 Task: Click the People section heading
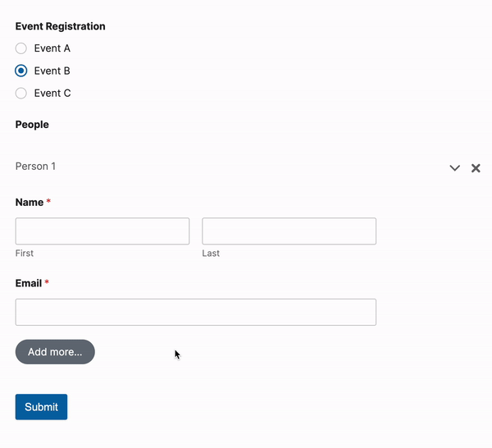[32, 125]
